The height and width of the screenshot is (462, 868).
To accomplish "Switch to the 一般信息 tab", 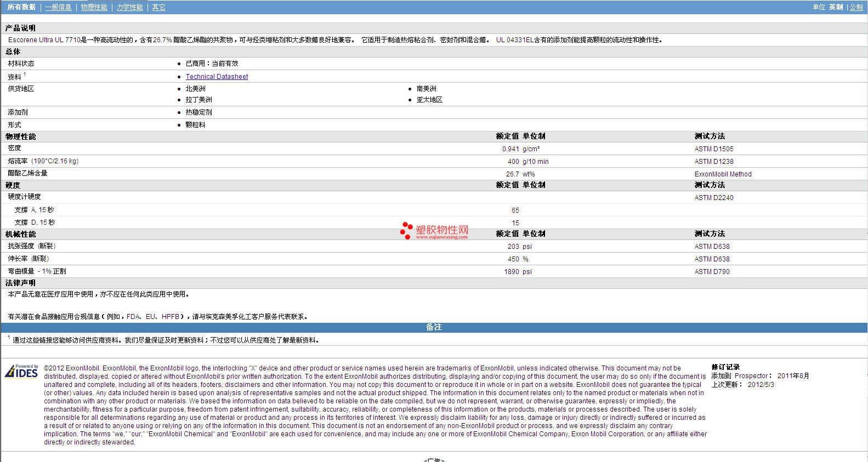I will [x=58, y=7].
